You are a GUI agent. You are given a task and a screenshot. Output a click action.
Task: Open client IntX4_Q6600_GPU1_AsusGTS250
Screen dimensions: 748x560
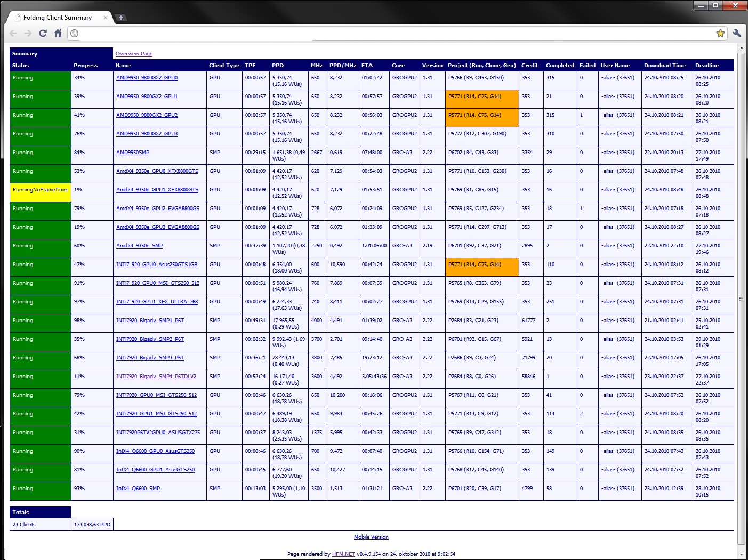coord(155,470)
